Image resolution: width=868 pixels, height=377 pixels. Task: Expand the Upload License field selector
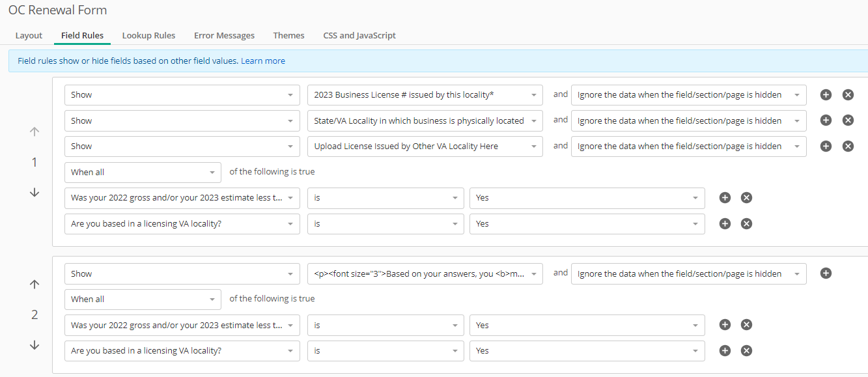(425, 147)
